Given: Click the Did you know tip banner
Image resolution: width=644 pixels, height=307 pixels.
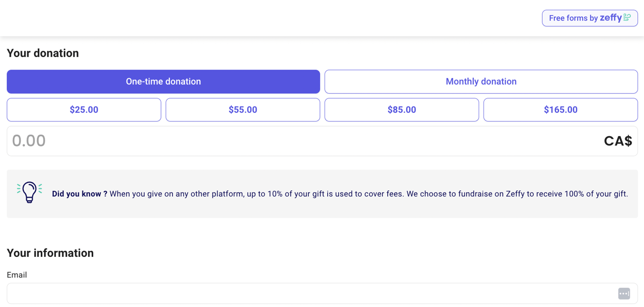Looking at the screenshot, I should tap(322, 194).
